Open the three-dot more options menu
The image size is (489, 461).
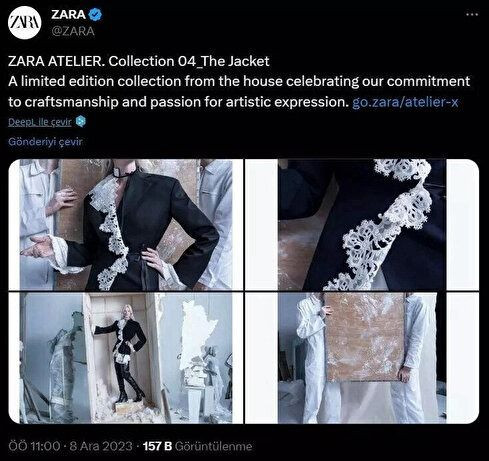(x=472, y=15)
